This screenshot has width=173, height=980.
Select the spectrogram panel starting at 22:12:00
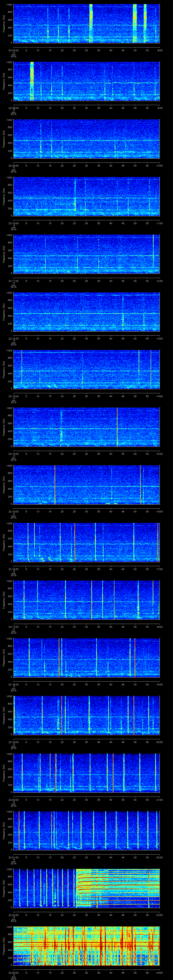[86, 312]
